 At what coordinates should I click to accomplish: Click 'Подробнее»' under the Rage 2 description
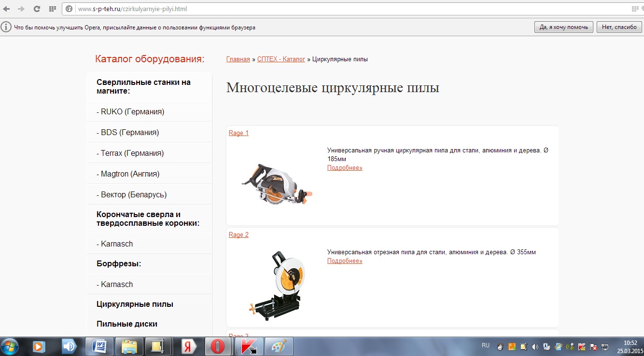345,261
